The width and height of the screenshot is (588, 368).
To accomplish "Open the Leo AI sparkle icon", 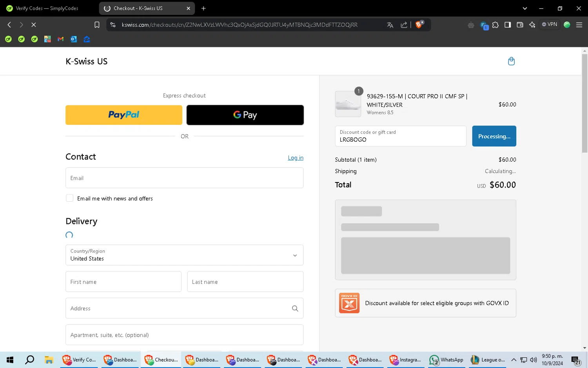I will tap(532, 25).
